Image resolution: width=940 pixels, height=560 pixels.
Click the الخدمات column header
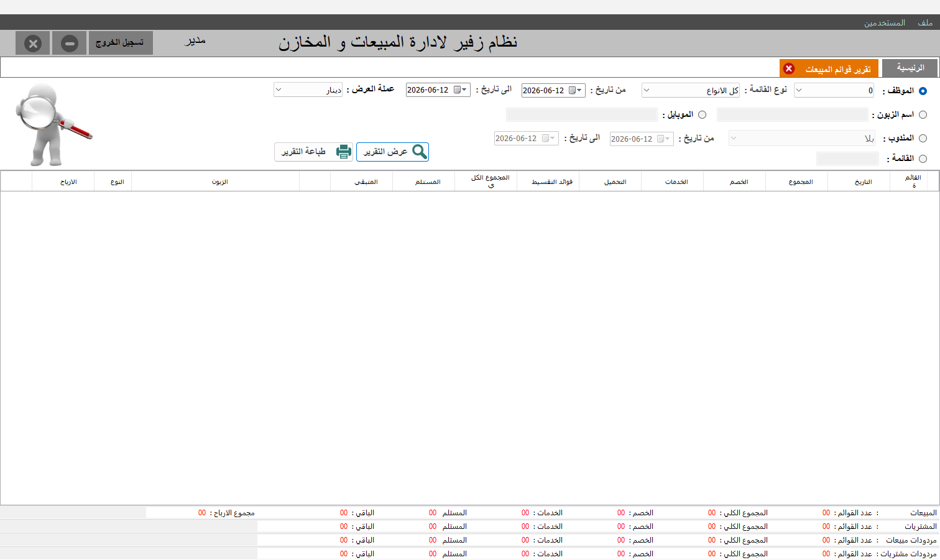[x=672, y=181]
